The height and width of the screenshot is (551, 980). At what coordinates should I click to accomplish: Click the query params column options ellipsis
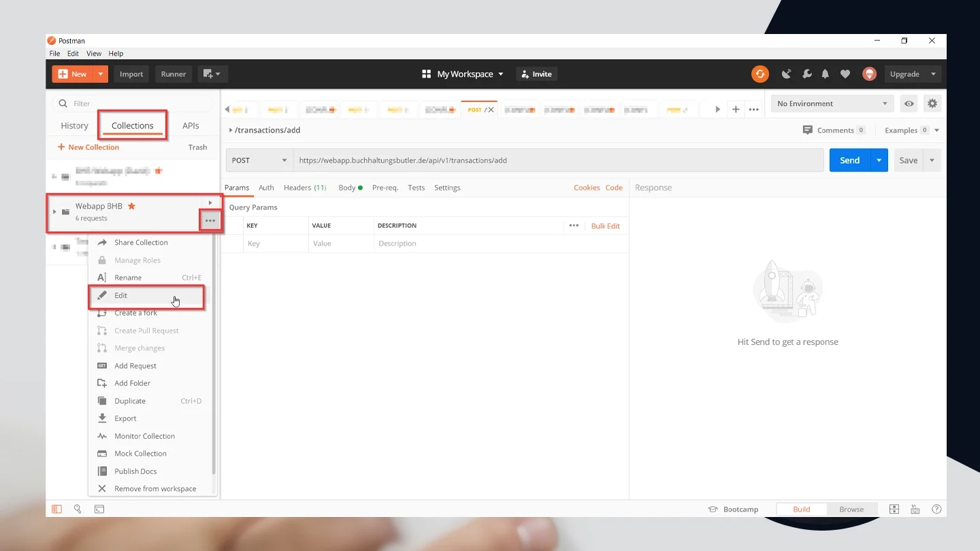coord(574,225)
